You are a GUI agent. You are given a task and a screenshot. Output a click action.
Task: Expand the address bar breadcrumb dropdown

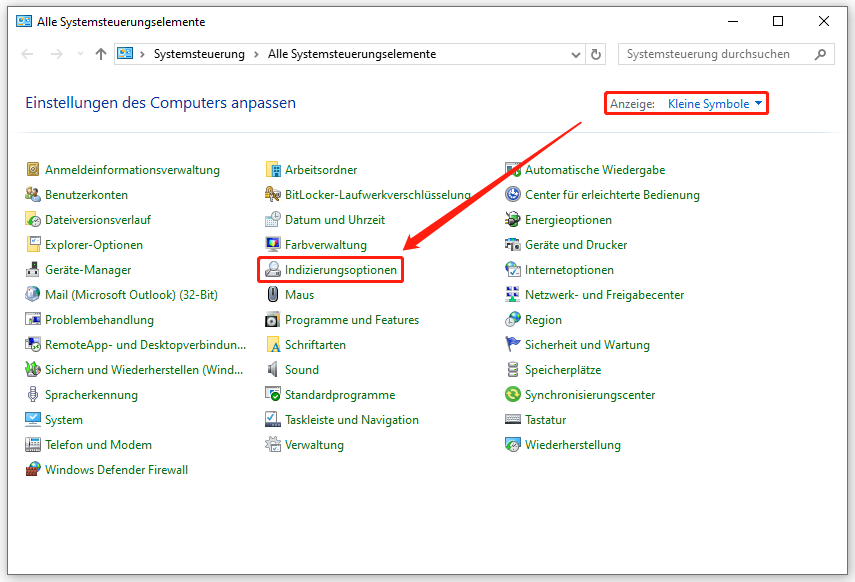pyautogui.click(x=574, y=54)
